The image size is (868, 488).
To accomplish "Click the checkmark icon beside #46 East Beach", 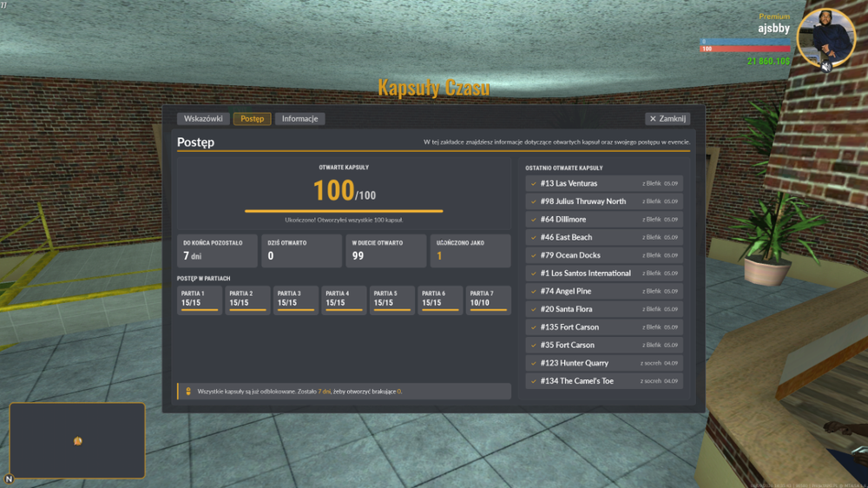I will (534, 237).
